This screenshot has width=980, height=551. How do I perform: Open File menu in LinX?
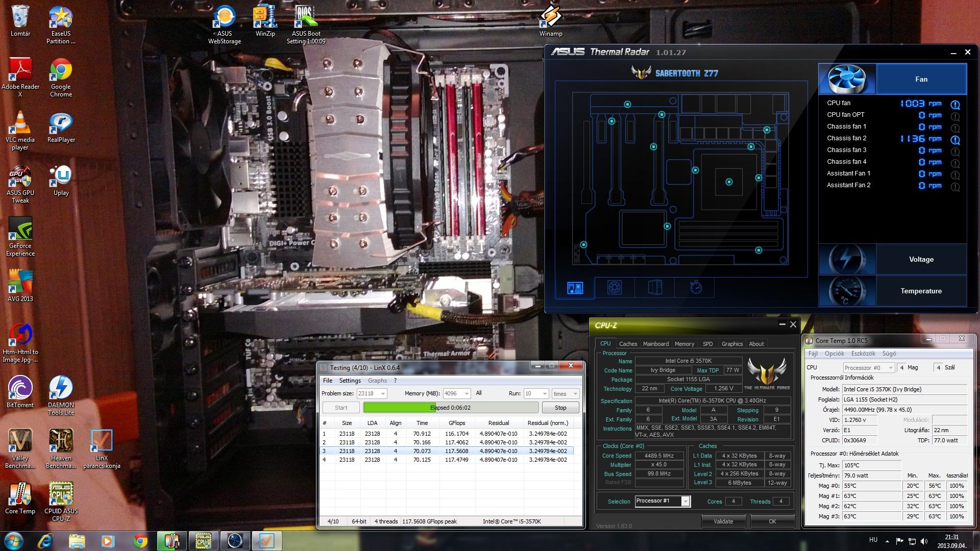click(328, 381)
